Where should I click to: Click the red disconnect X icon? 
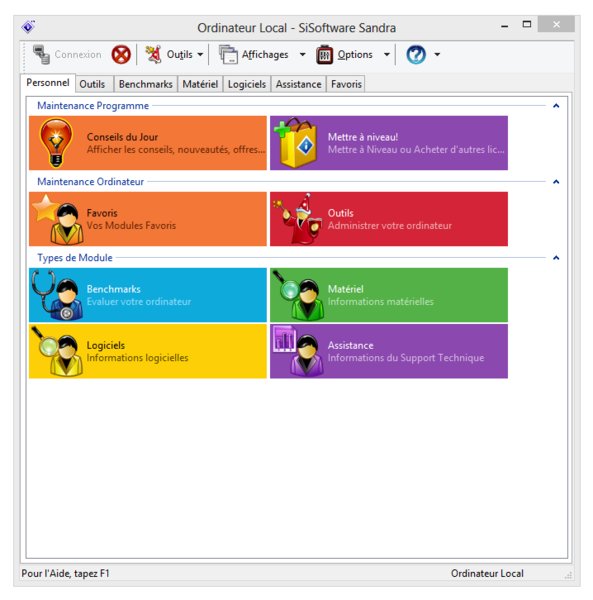121,55
